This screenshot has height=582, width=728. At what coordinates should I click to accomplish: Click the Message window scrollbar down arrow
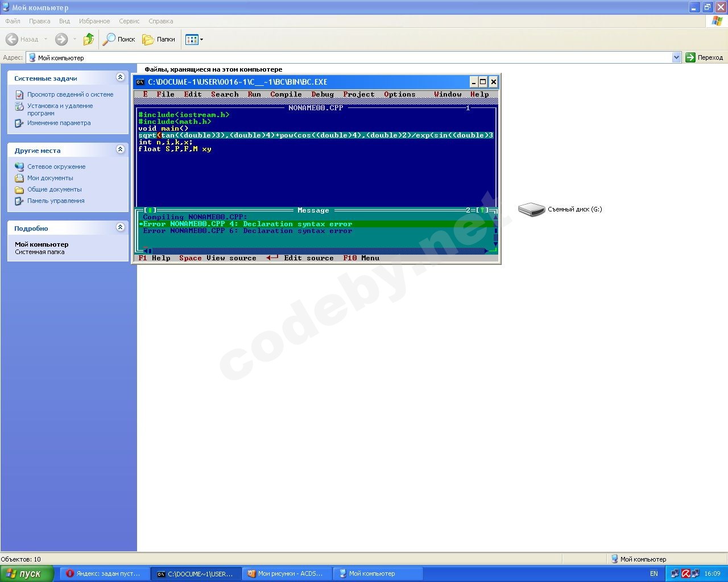coord(495,244)
